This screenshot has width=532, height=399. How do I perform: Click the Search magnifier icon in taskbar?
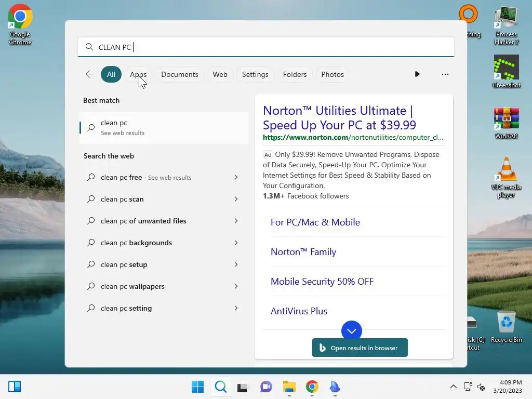220,387
